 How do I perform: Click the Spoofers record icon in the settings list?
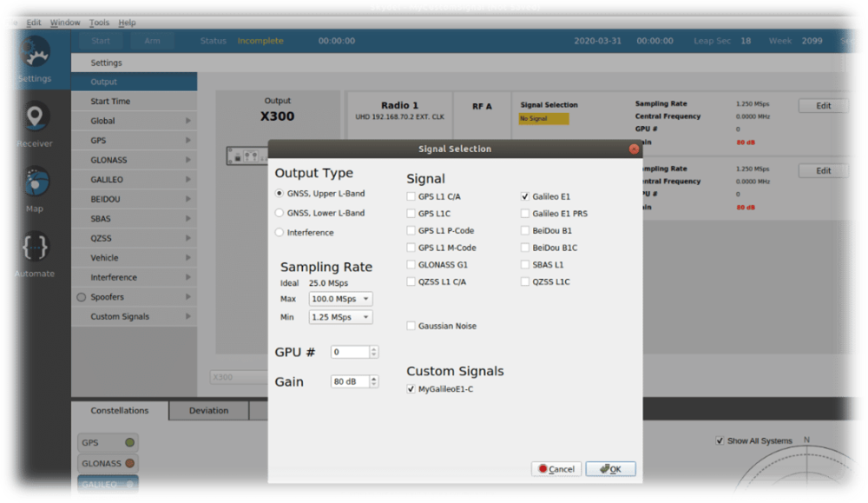pyautogui.click(x=80, y=296)
